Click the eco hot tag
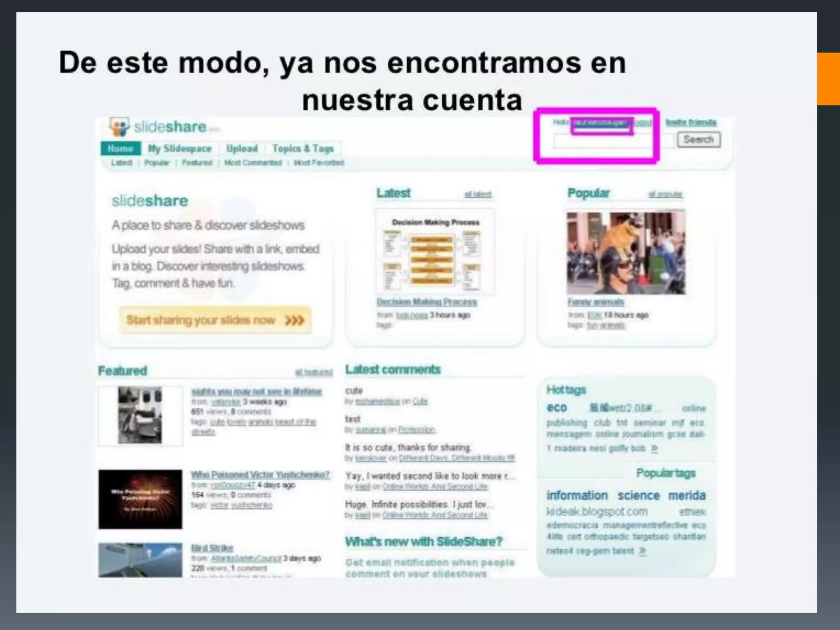The width and height of the screenshot is (840, 630). pos(557,408)
